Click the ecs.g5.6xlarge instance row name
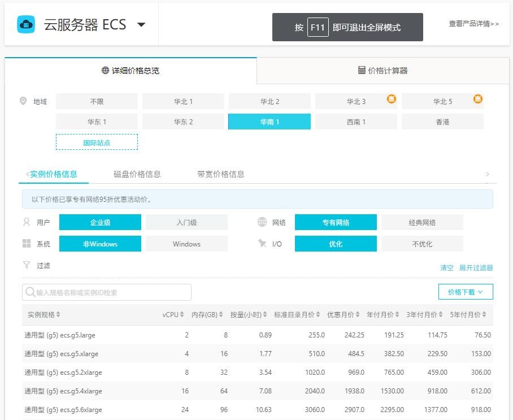The width and height of the screenshot is (513, 420). tap(63, 410)
